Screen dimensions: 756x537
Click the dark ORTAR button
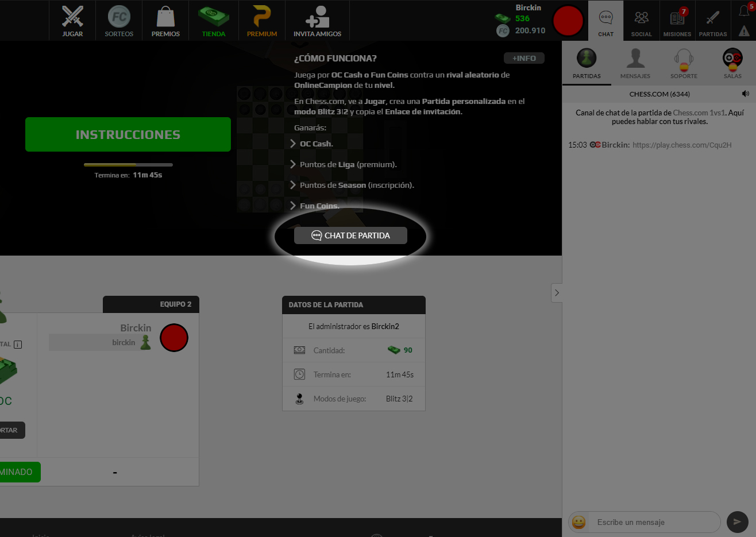coord(12,430)
